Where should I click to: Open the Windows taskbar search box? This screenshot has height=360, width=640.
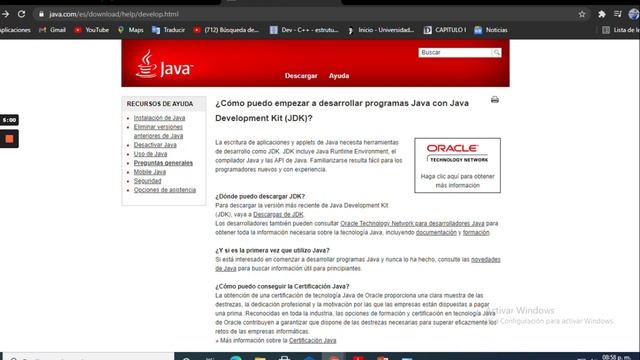tap(88, 357)
